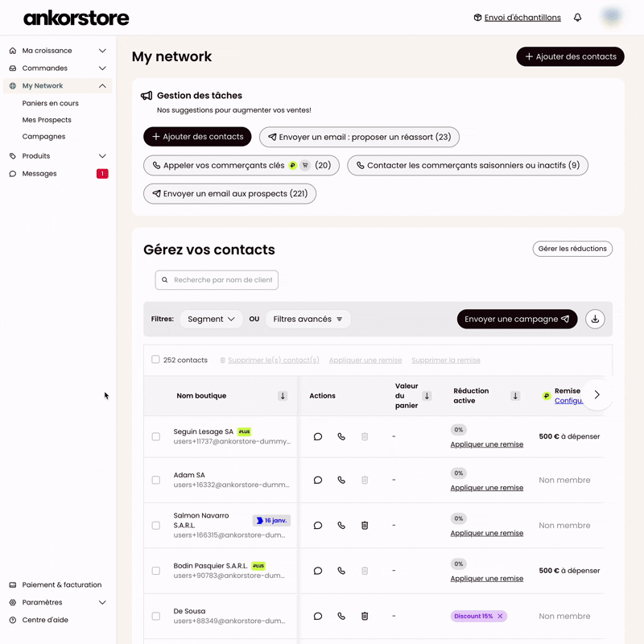The image size is (644, 644).
Task: Click the download contacts icon button
Action: coord(595,319)
